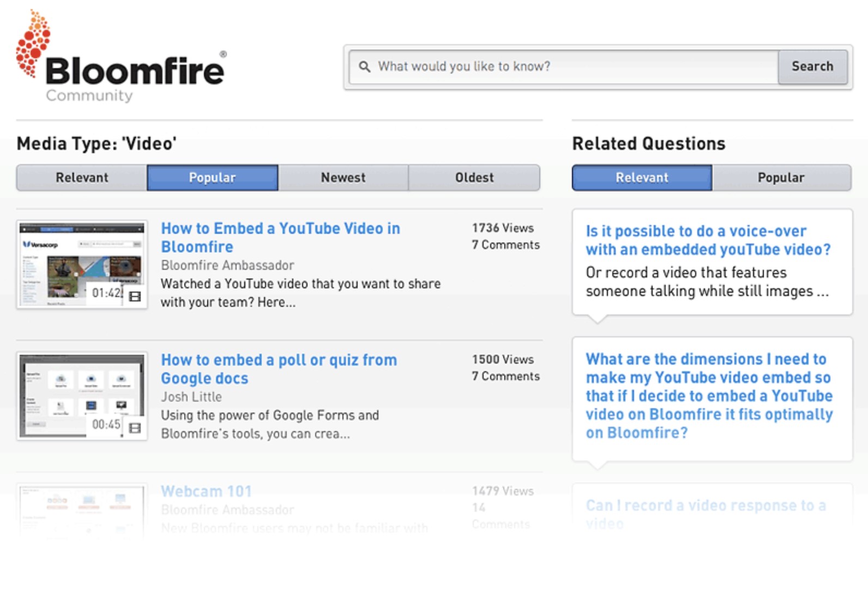Open the Webcam 101 title link
Viewport: 868px width, 605px height.
pyautogui.click(x=206, y=491)
